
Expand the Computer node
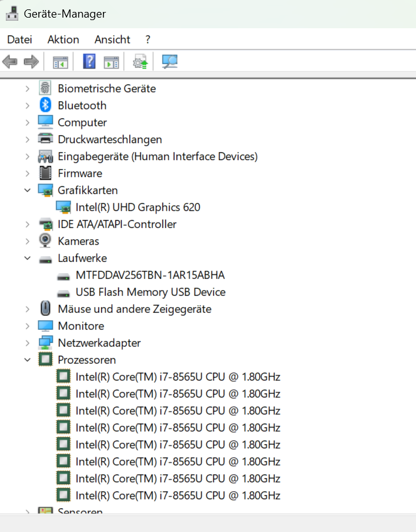click(x=28, y=122)
